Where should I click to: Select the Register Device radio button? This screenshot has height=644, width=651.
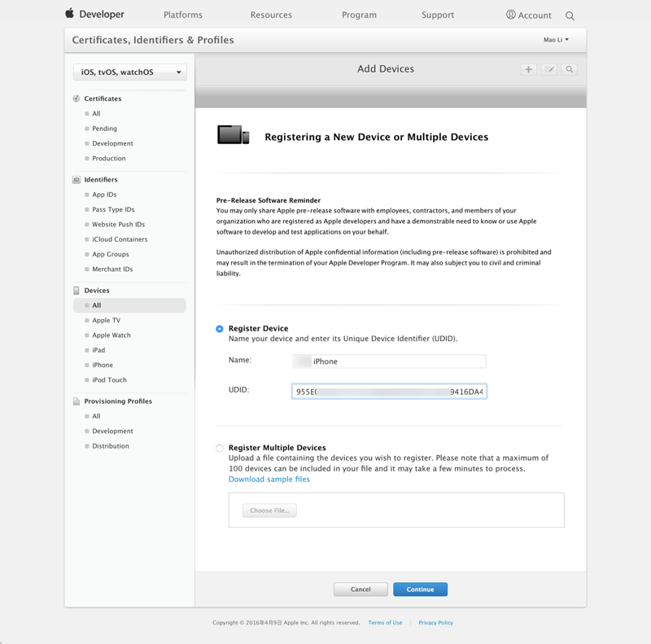(220, 329)
